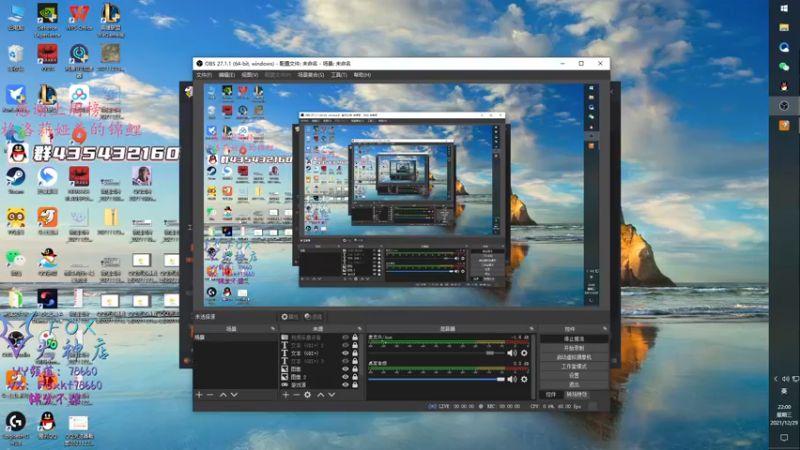The height and width of the screenshot is (450, 800).
Task: Click 开始录制 to start recording
Action: tap(574, 348)
